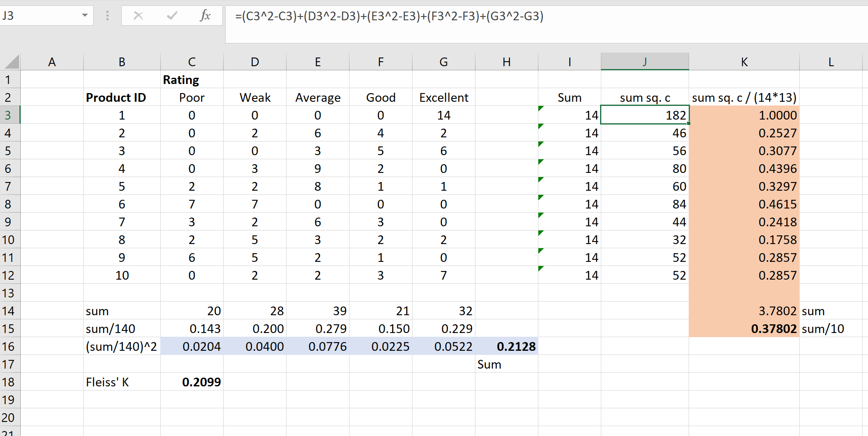Viewport: 868px width, 436px height.
Task: Select column K by its header
Action: (744, 61)
